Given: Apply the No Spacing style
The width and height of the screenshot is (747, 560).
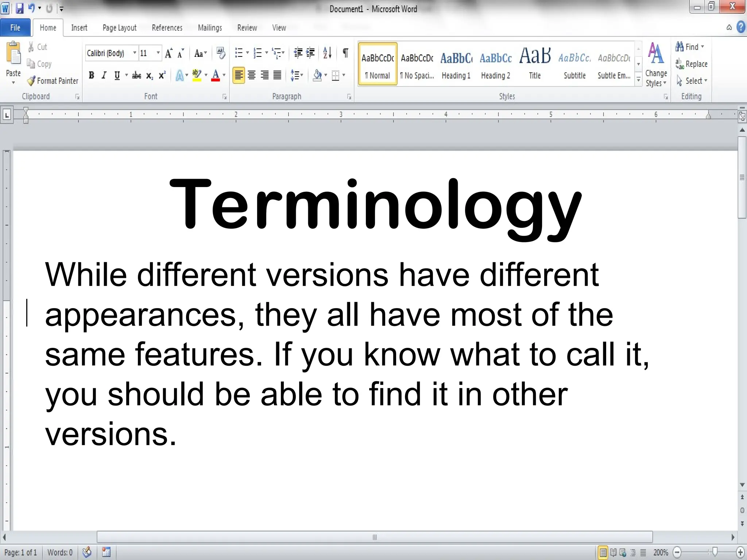Looking at the screenshot, I should tap(417, 65).
